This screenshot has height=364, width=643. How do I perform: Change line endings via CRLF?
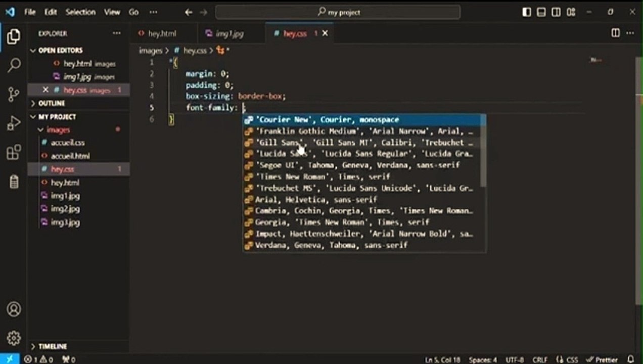point(539,359)
